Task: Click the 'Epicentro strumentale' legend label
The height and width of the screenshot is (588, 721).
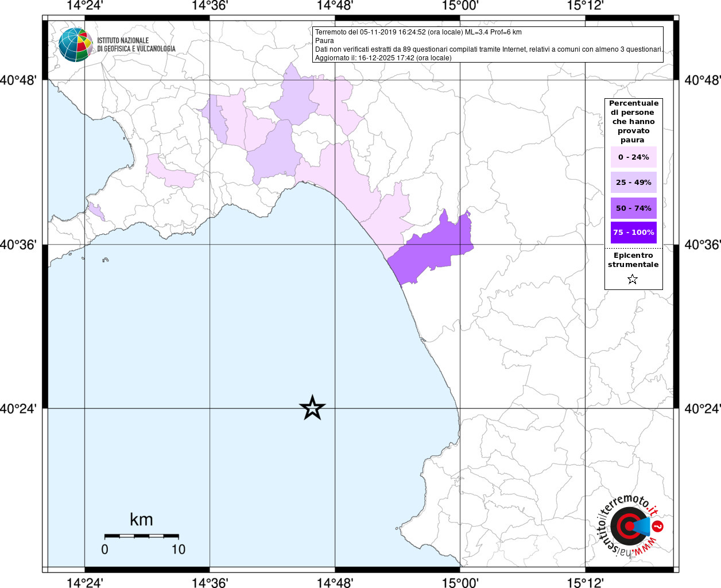Action: (633, 260)
